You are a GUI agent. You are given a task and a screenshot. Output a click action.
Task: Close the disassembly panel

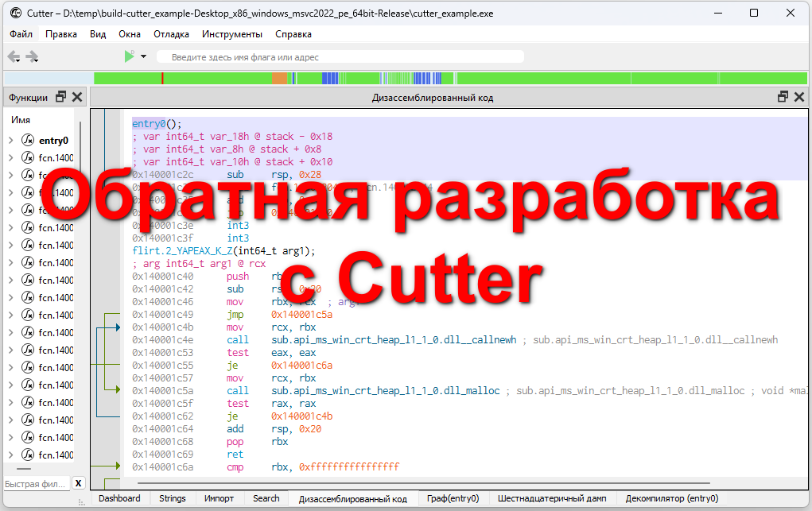pyautogui.click(x=799, y=96)
